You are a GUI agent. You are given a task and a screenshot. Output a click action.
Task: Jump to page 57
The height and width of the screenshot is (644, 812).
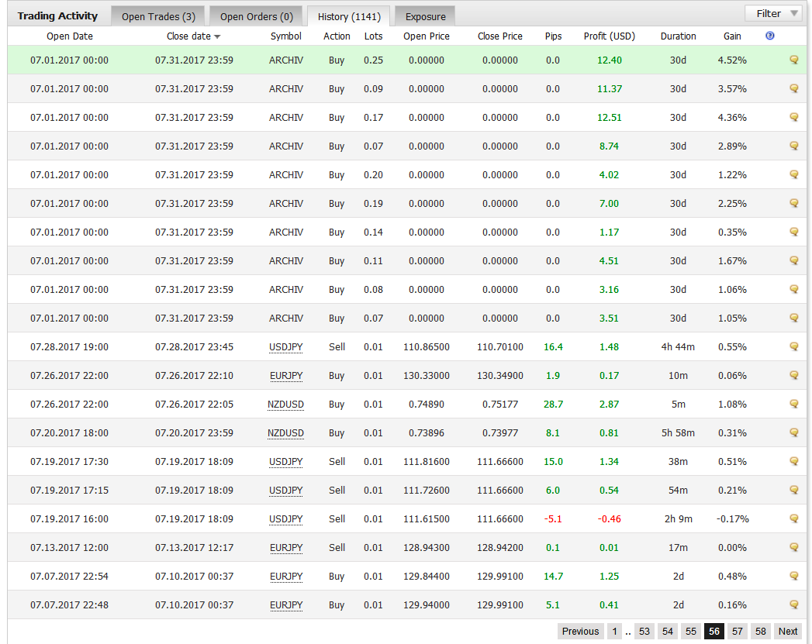click(x=738, y=631)
